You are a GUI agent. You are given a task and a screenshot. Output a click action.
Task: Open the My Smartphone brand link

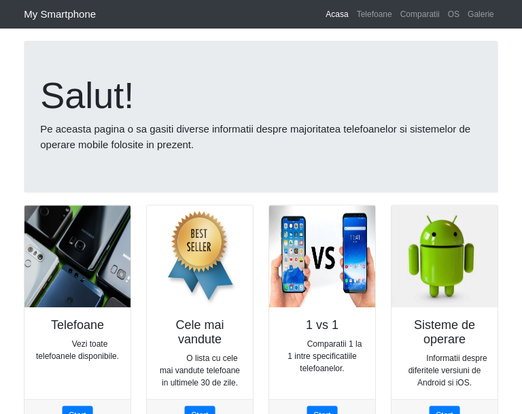60,14
